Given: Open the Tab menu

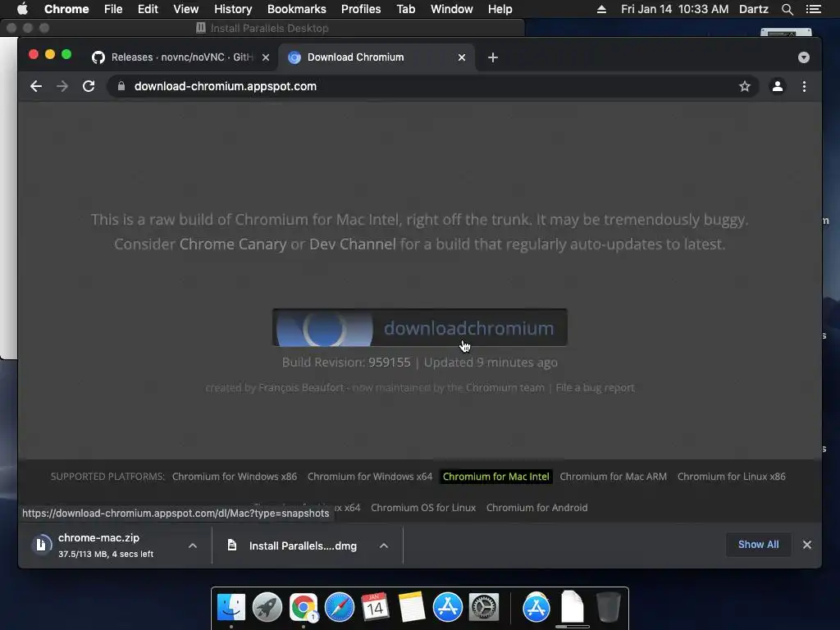Looking at the screenshot, I should pyautogui.click(x=405, y=9).
